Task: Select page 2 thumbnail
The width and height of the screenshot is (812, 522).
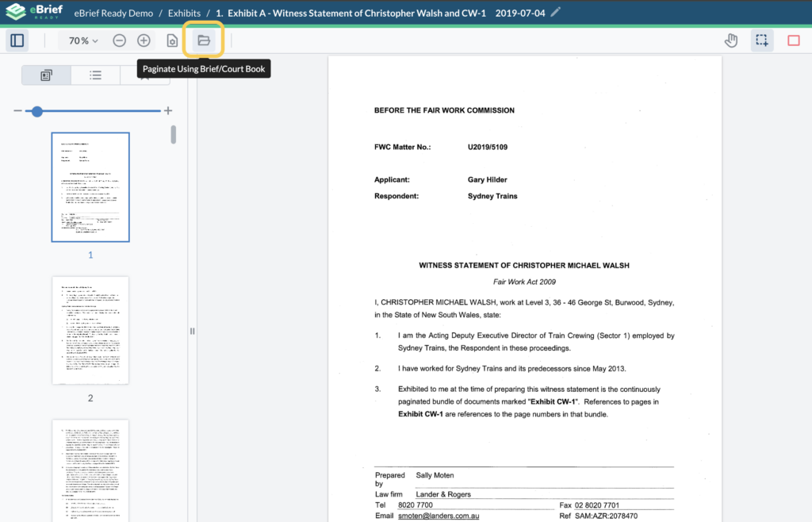Action: (90, 330)
